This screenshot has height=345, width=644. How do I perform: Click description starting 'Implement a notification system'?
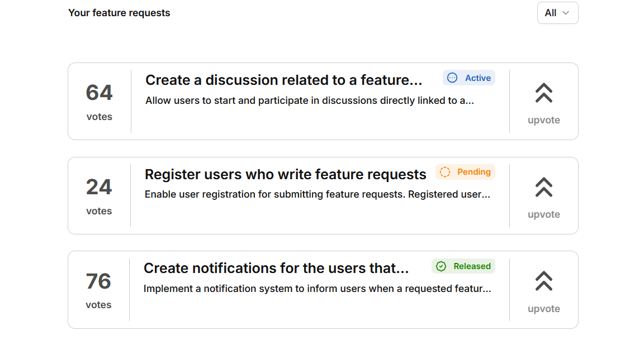317,289
